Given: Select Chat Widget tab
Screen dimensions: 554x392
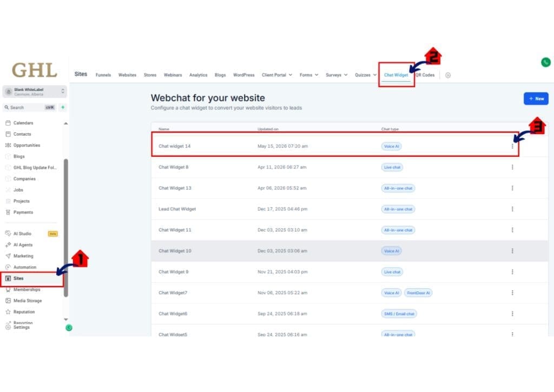Looking at the screenshot, I should (396, 75).
